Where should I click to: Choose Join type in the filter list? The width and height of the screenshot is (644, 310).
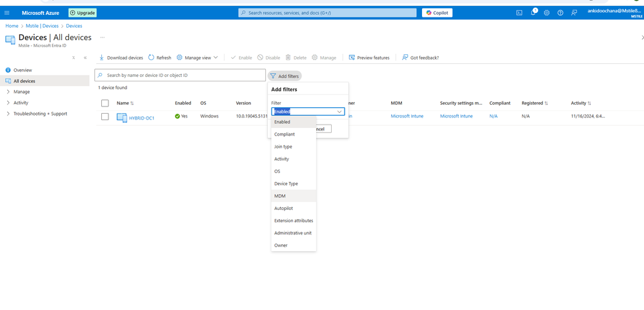(294, 147)
